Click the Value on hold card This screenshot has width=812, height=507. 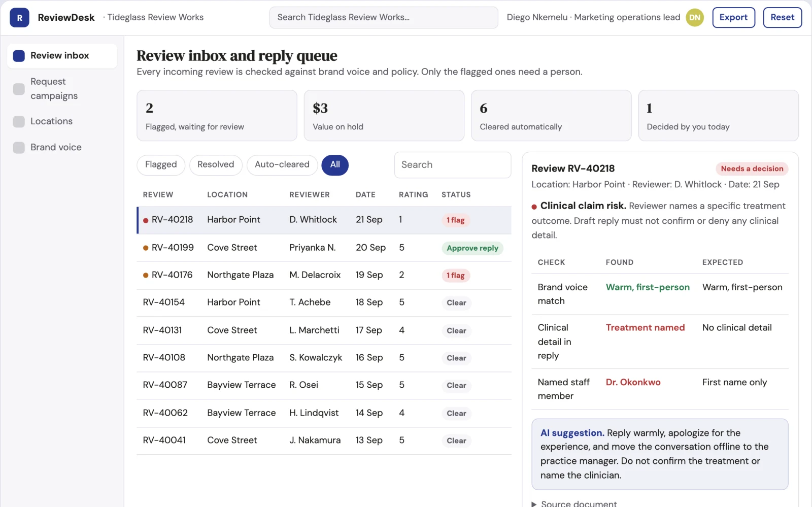(x=384, y=116)
